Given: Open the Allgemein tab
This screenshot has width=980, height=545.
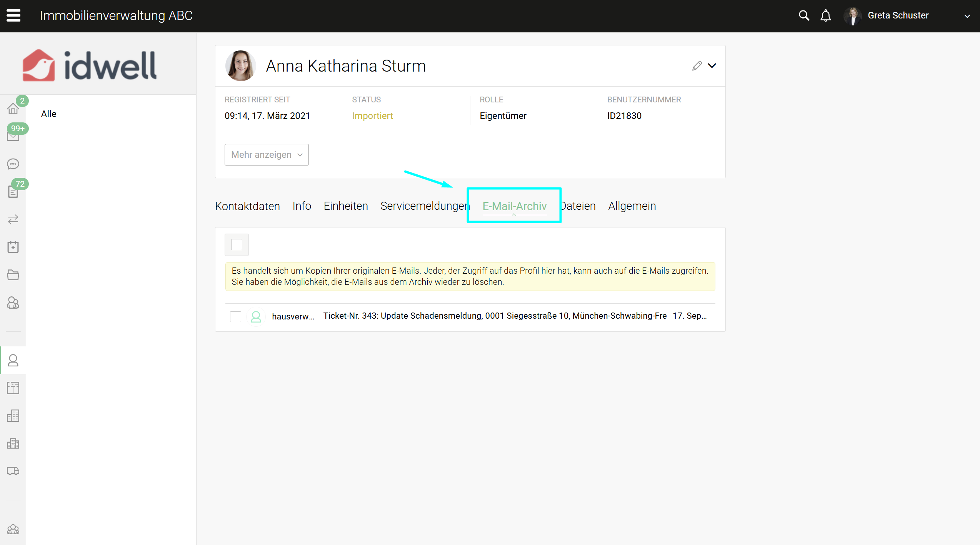Looking at the screenshot, I should 632,206.
